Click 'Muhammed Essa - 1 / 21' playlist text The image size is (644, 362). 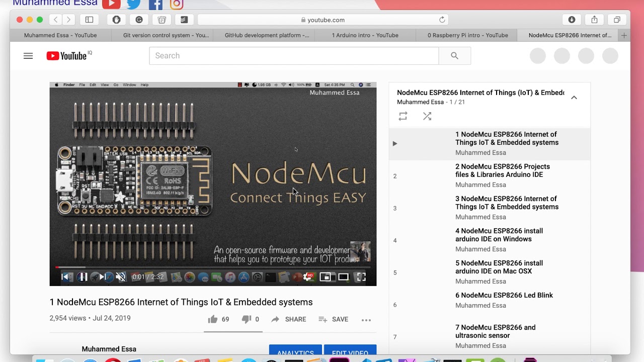pyautogui.click(x=431, y=102)
